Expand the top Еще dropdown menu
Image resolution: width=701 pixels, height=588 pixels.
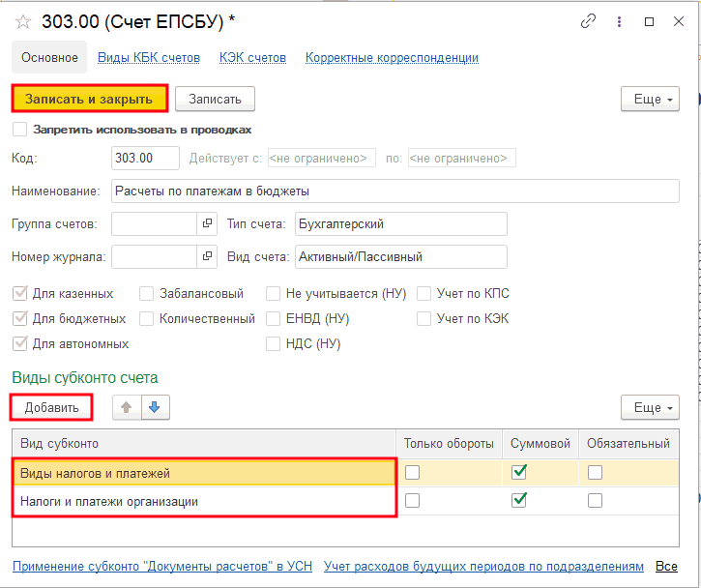click(650, 99)
